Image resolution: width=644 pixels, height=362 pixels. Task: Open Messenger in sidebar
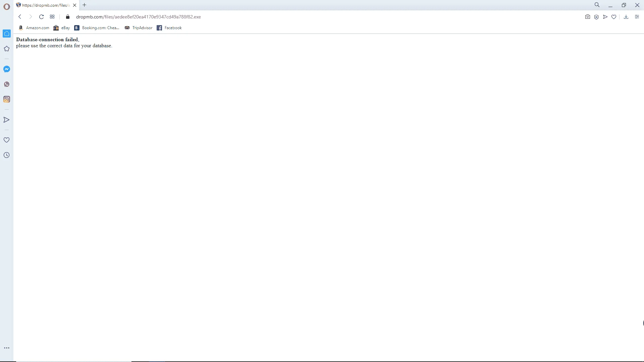tap(7, 69)
